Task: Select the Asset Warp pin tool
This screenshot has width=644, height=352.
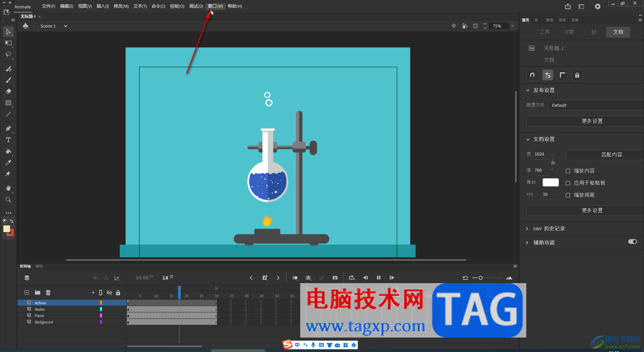Action: 8,174
